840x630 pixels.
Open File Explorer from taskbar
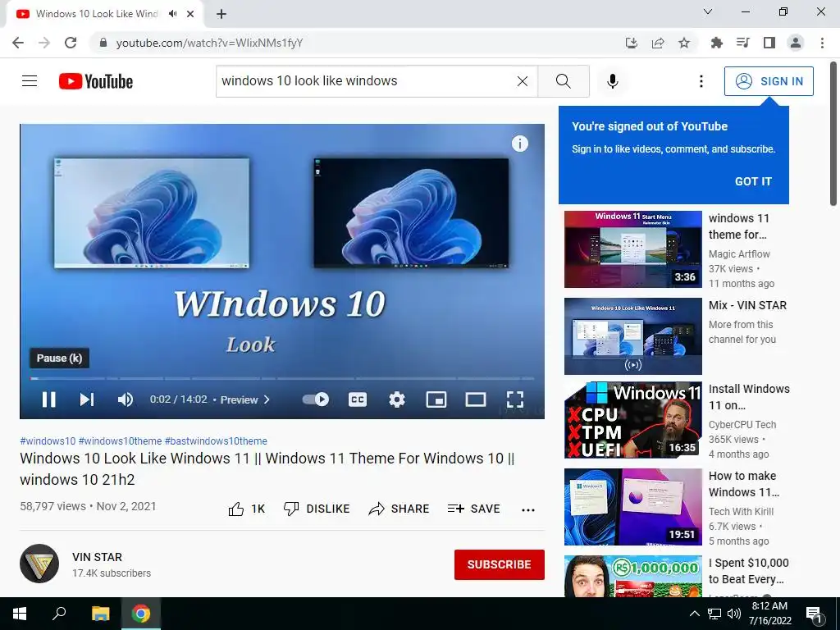pos(100,614)
